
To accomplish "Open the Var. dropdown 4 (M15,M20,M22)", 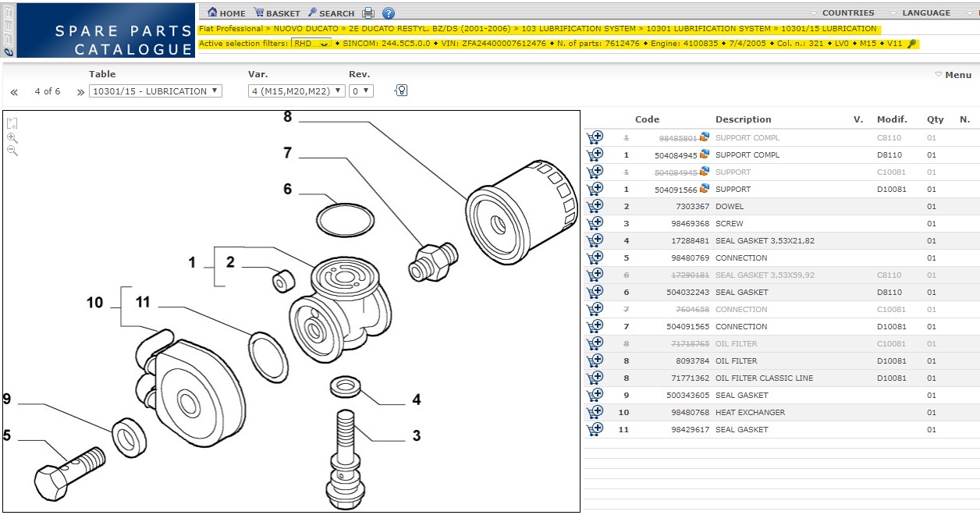I will (x=296, y=91).
